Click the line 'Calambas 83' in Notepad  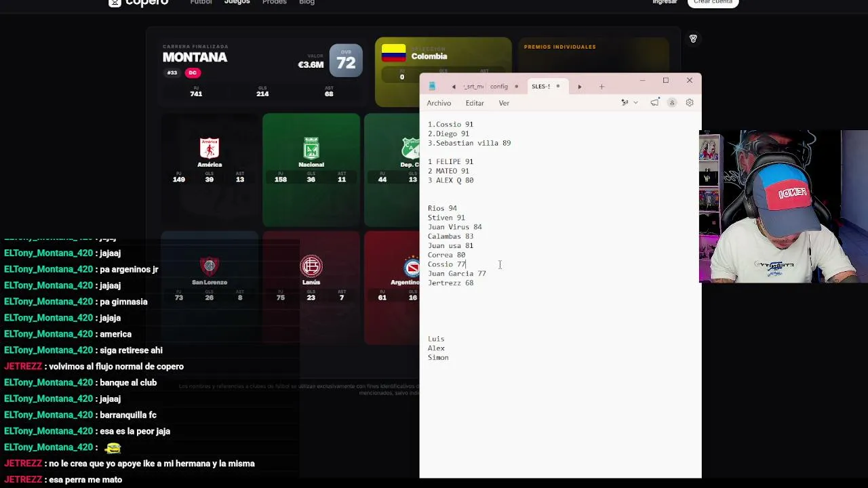450,237
